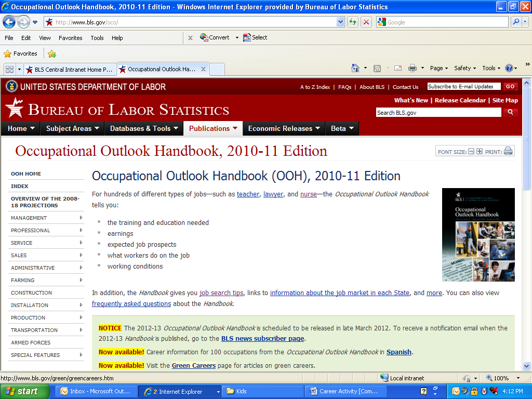Open the Green Careers link
532x399 pixels.
tap(193, 365)
